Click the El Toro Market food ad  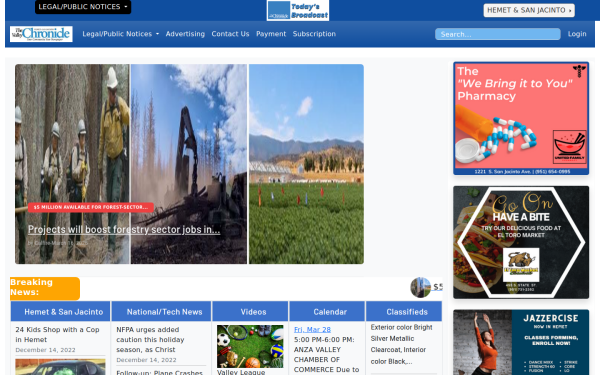click(521, 242)
